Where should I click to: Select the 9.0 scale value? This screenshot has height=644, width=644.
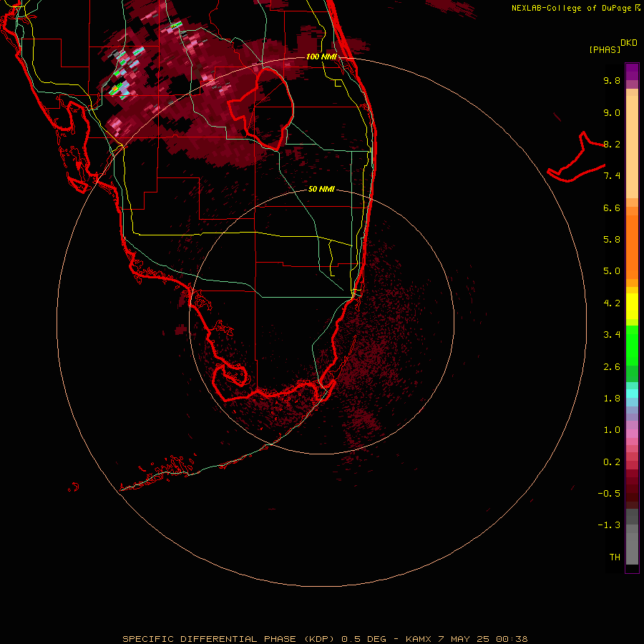coord(612,112)
